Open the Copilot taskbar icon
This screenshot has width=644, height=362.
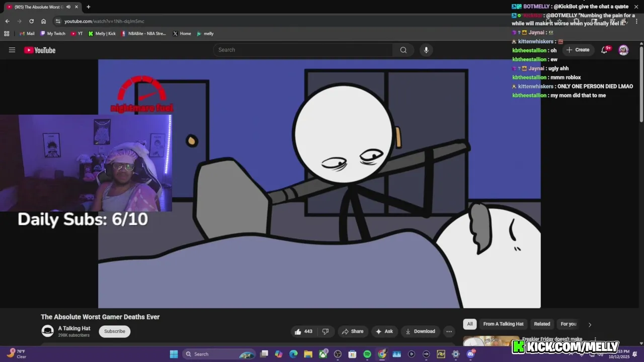click(279, 354)
